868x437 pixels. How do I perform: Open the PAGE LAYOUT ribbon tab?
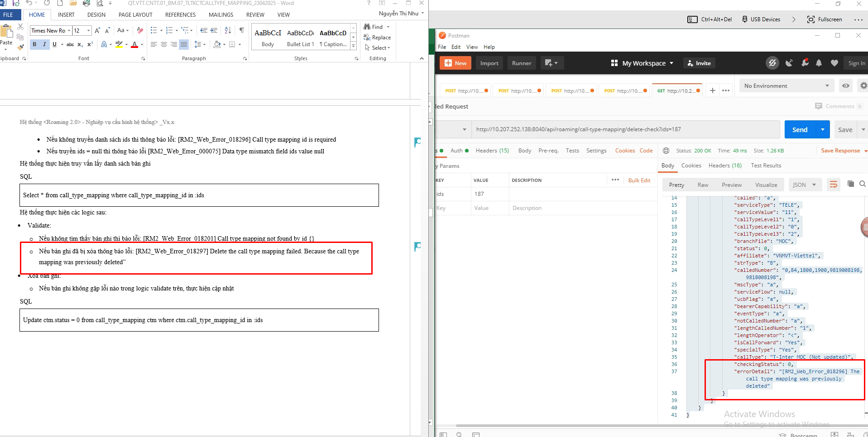click(135, 15)
